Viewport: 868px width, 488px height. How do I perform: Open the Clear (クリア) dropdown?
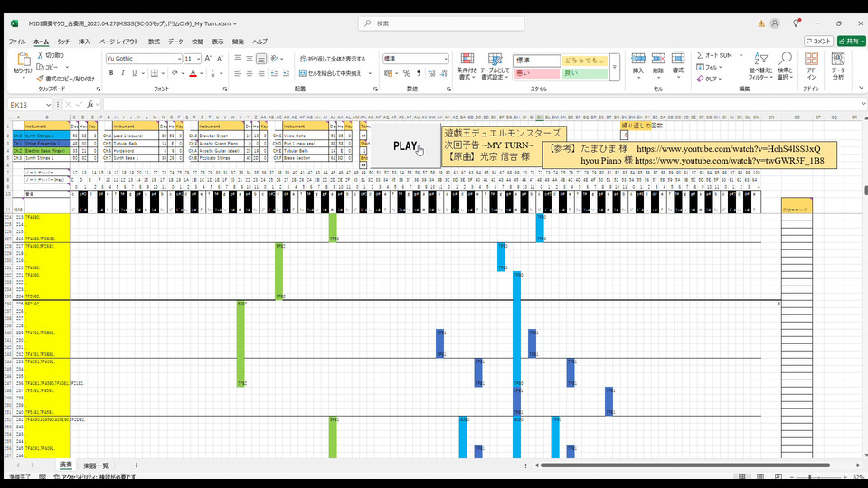click(711, 79)
